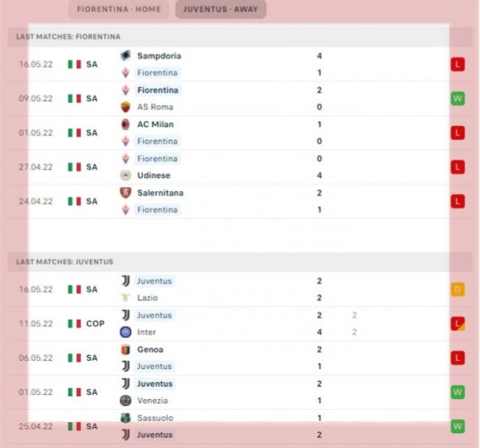
Task: Click the Last Matches: Juventus header
Action: (65, 262)
